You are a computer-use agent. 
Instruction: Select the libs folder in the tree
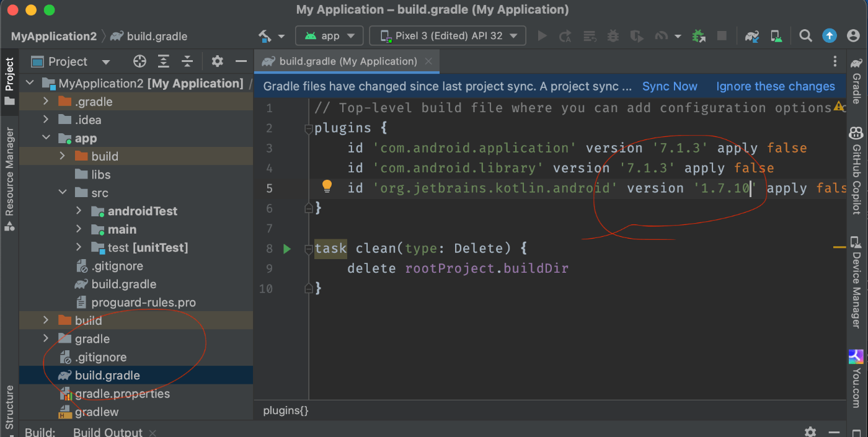pyautogui.click(x=101, y=174)
